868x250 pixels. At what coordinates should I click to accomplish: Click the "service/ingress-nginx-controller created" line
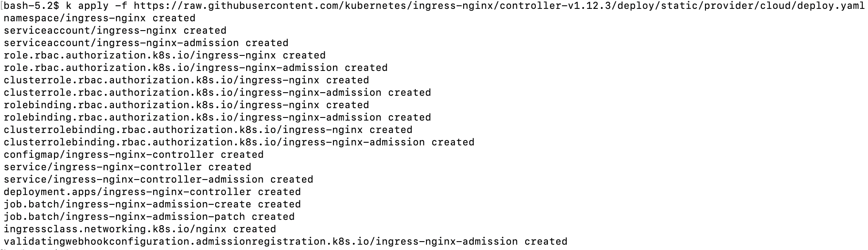pyautogui.click(x=127, y=167)
